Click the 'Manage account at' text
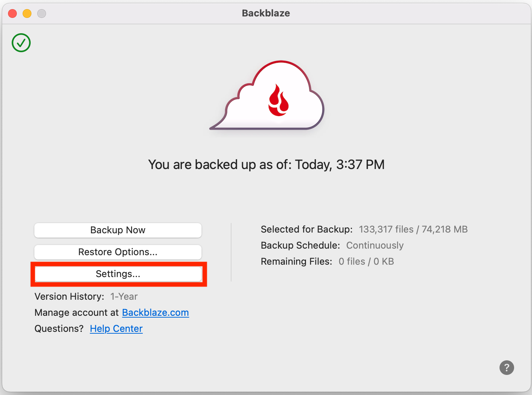 pos(77,312)
